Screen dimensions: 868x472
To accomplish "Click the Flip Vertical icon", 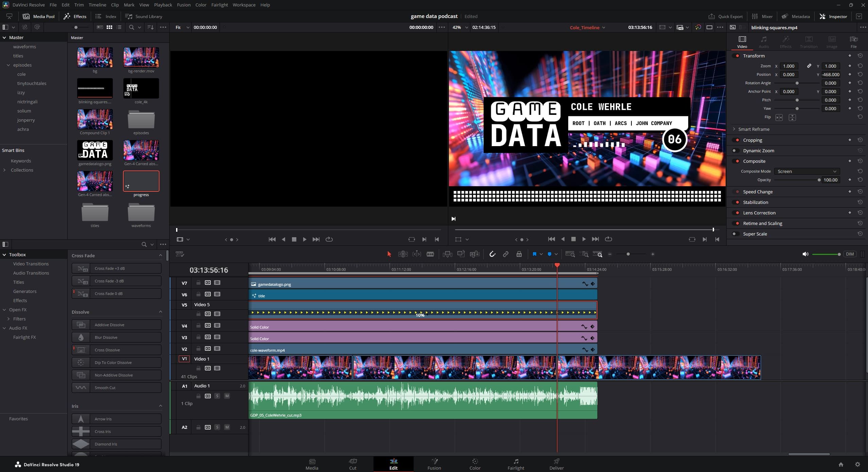I will (792, 117).
